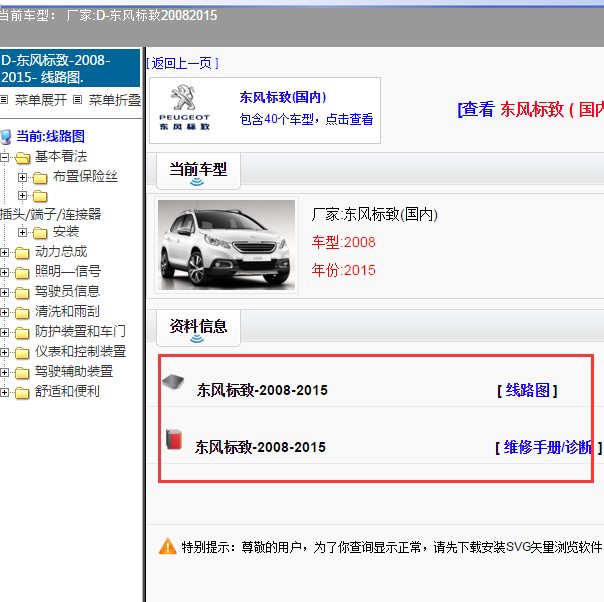Click the folder icon for 清洗和雨刮
Screen dimensions: 604x602
(22, 313)
